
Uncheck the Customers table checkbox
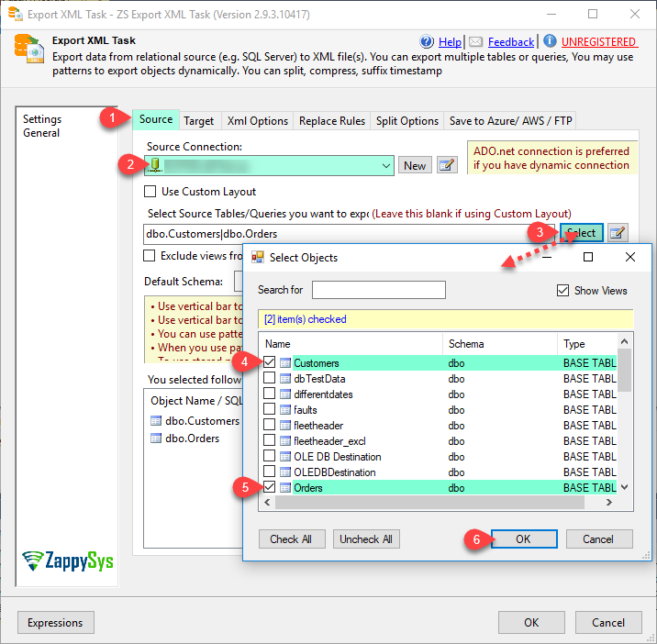pos(270,362)
